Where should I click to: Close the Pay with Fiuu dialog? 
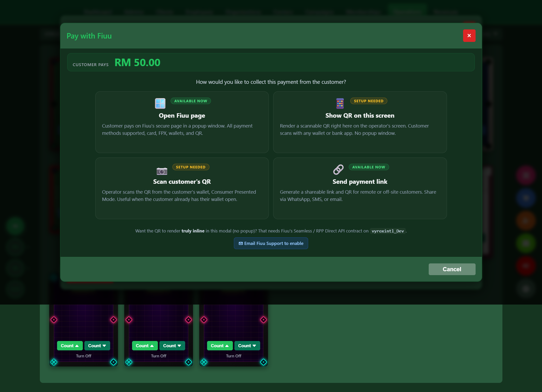[469, 36]
